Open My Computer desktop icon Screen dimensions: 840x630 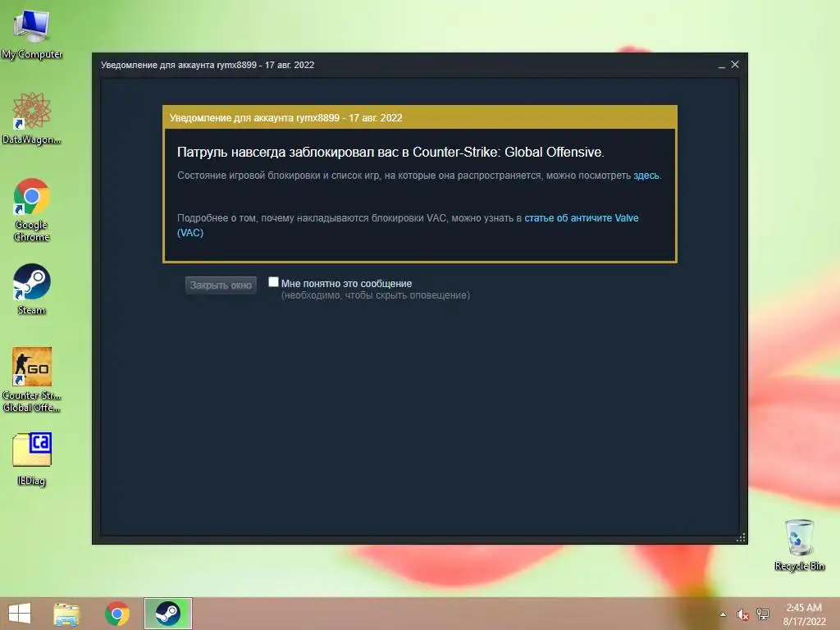32,33
